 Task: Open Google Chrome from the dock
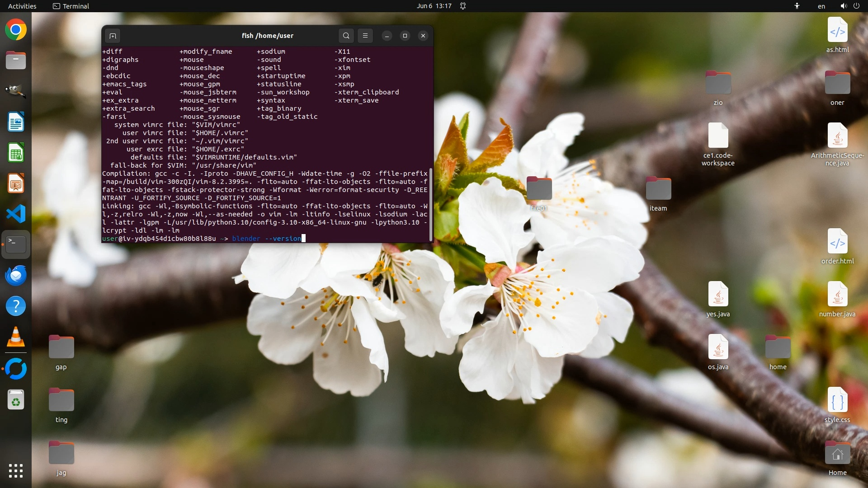(x=16, y=30)
